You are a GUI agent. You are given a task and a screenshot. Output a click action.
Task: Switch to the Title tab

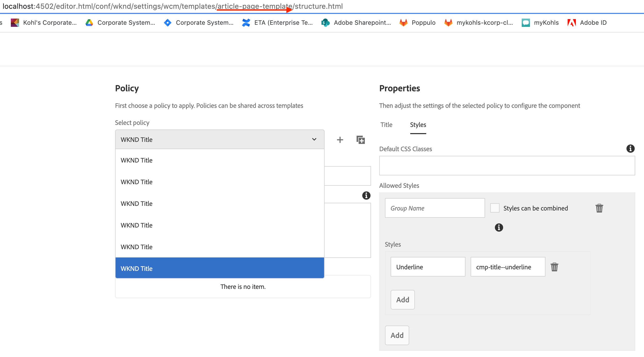pyautogui.click(x=386, y=125)
